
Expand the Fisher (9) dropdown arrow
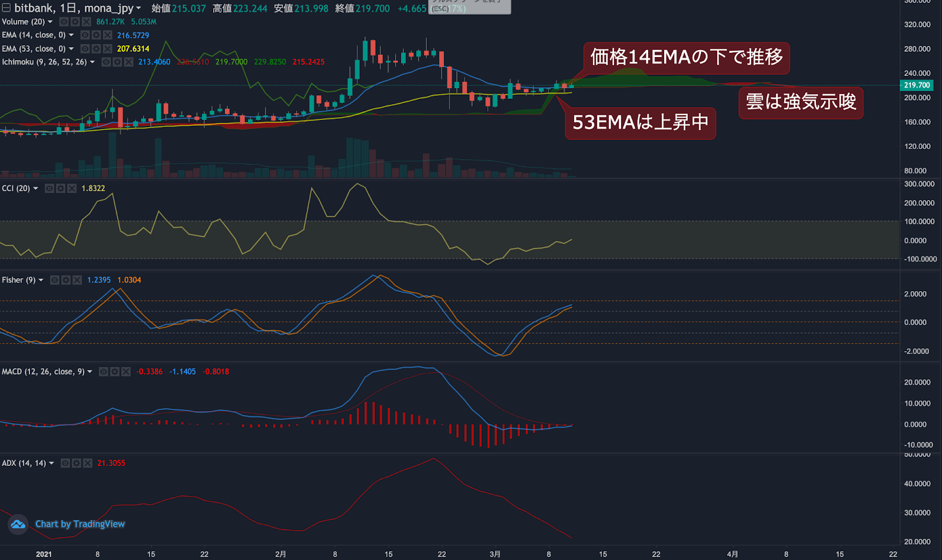(x=41, y=280)
